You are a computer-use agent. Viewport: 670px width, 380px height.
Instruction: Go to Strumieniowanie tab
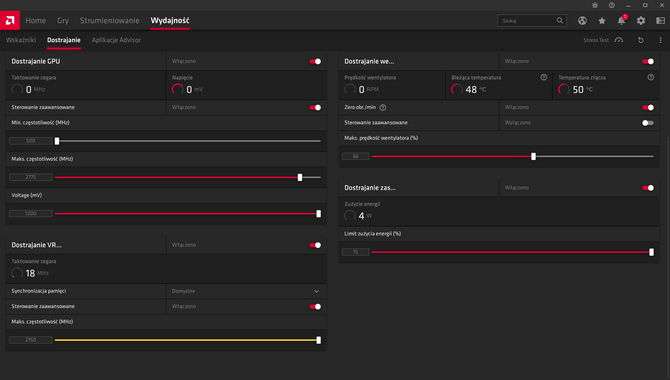tap(109, 21)
